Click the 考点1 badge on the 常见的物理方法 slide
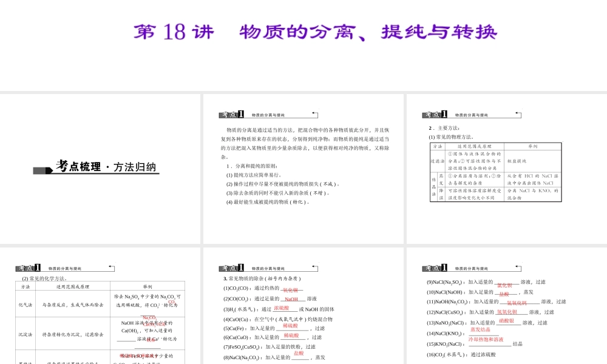This screenshot has width=607, height=364. 435,115
